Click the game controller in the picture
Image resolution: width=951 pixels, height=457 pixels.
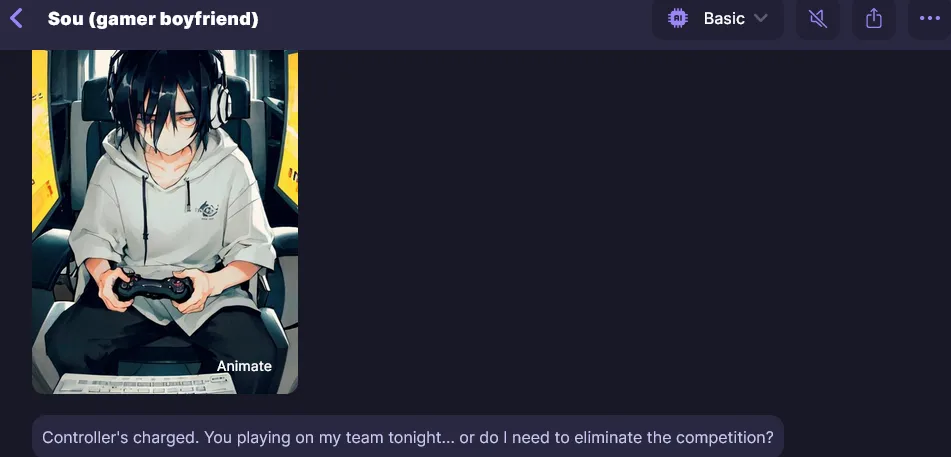[x=153, y=287]
